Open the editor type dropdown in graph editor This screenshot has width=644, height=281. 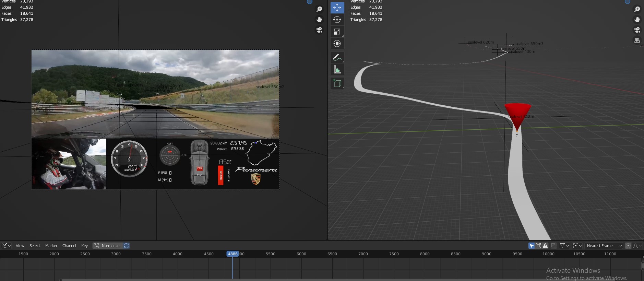coord(6,246)
